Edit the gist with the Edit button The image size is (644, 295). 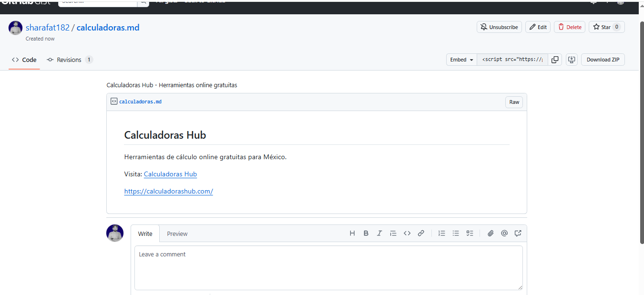point(538,27)
